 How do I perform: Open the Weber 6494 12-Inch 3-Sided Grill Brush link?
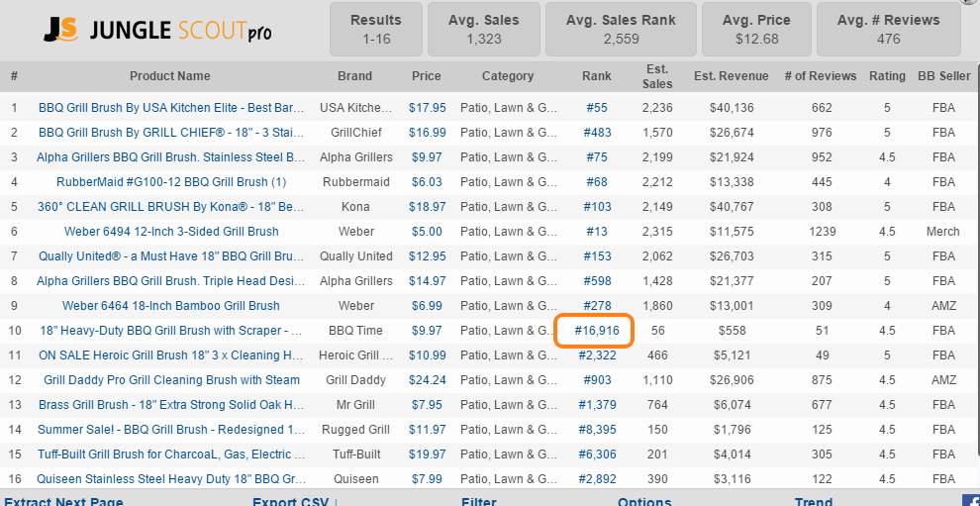pos(171,232)
